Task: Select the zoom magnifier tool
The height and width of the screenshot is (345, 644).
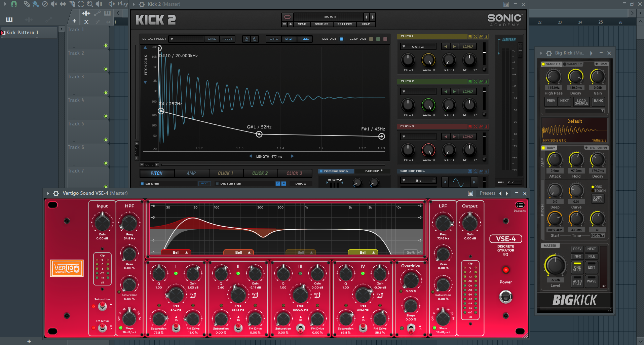Action: pos(90,4)
